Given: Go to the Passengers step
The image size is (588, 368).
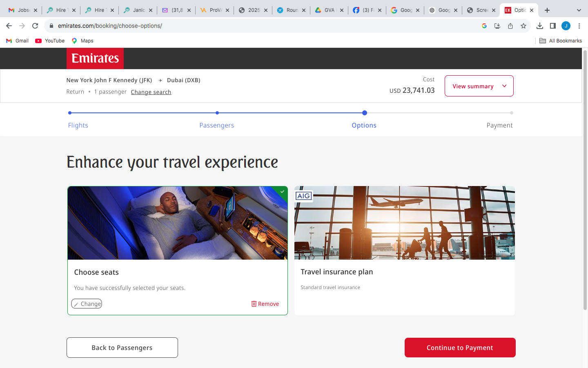Looking at the screenshot, I should [x=217, y=125].
